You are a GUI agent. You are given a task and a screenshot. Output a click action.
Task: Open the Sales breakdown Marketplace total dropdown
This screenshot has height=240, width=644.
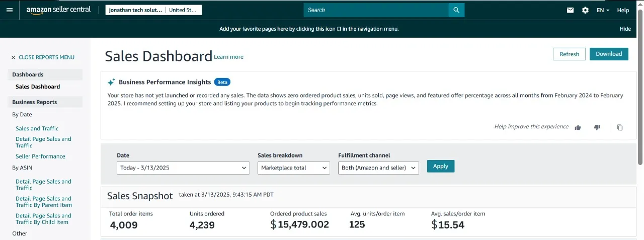pyautogui.click(x=294, y=168)
